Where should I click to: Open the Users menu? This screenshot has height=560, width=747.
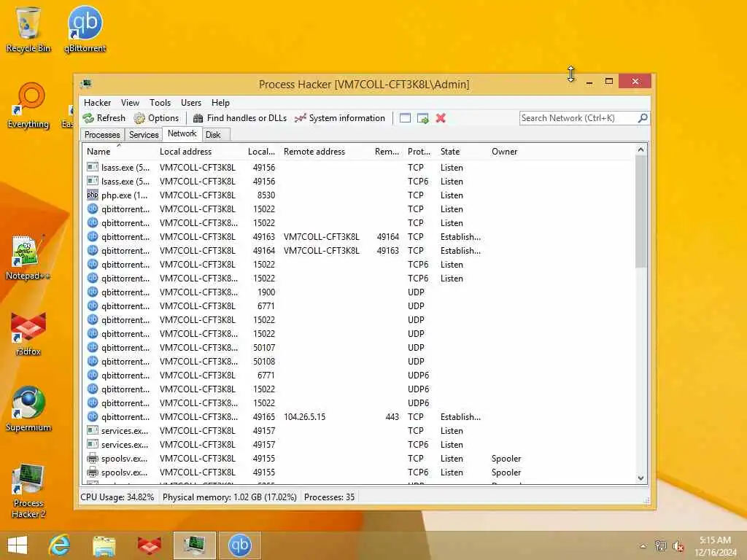[191, 102]
